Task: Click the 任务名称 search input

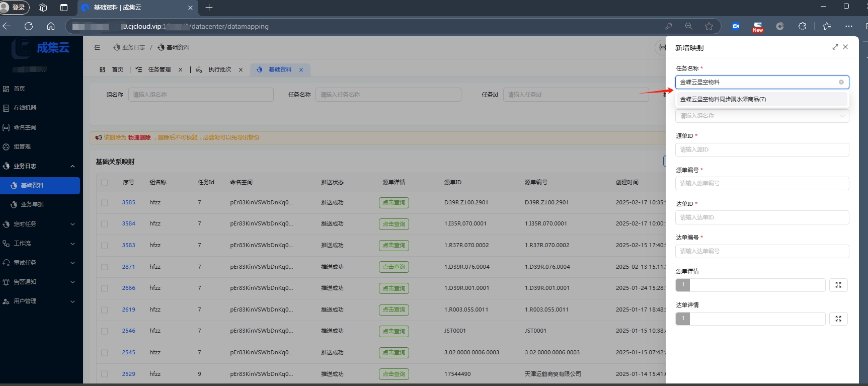Action: tap(388, 95)
